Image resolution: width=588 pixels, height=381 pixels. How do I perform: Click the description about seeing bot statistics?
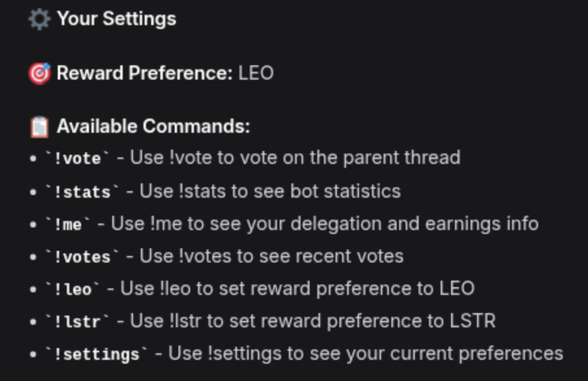pyautogui.click(x=270, y=191)
